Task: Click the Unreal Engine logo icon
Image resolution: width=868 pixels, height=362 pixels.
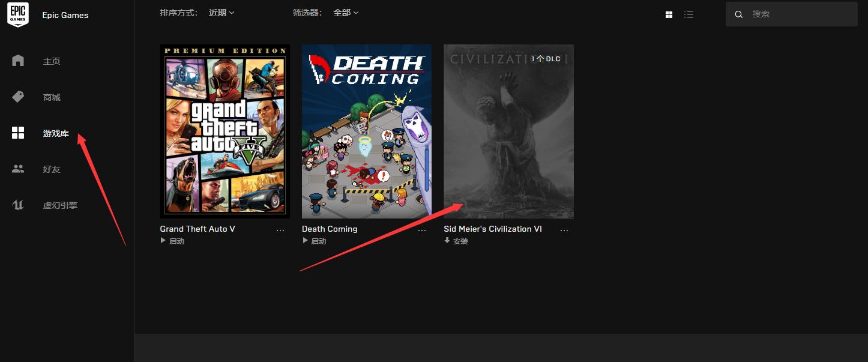Action: (x=18, y=205)
